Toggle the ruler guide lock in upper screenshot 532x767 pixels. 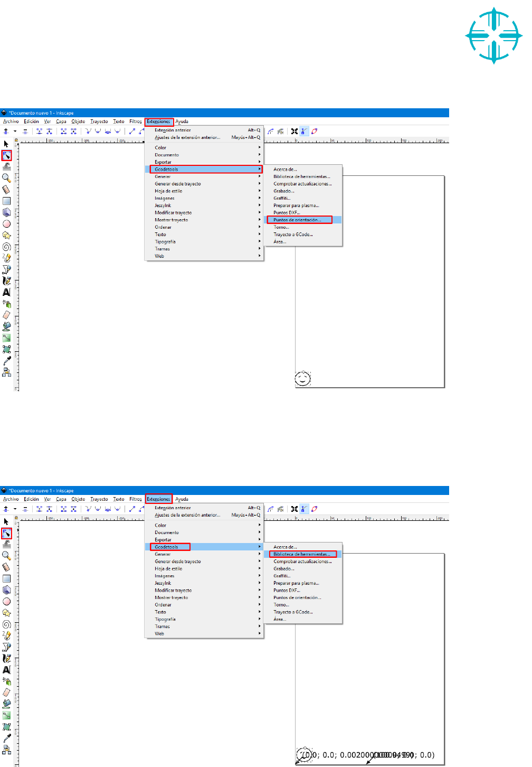tap(16, 141)
